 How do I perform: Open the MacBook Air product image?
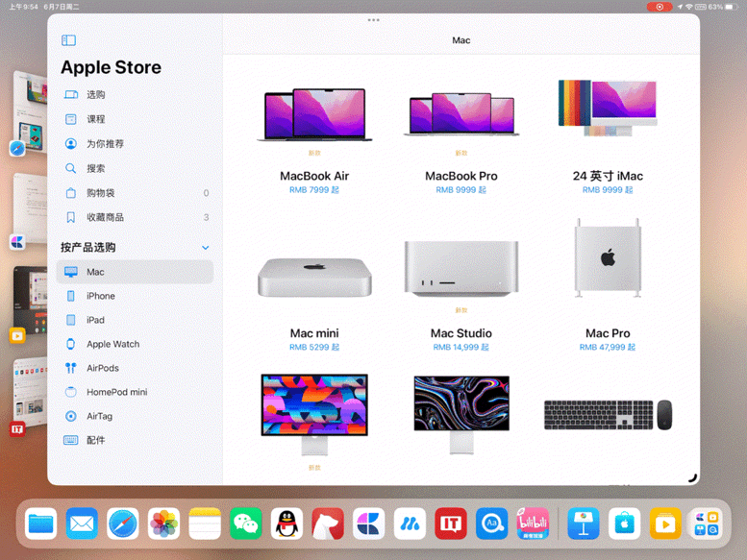(314, 114)
